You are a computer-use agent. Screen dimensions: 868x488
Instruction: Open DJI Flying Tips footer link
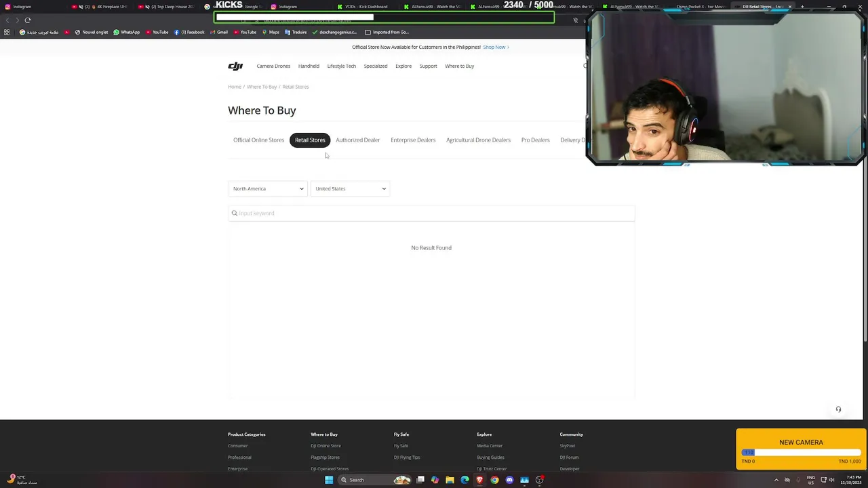pyautogui.click(x=407, y=457)
